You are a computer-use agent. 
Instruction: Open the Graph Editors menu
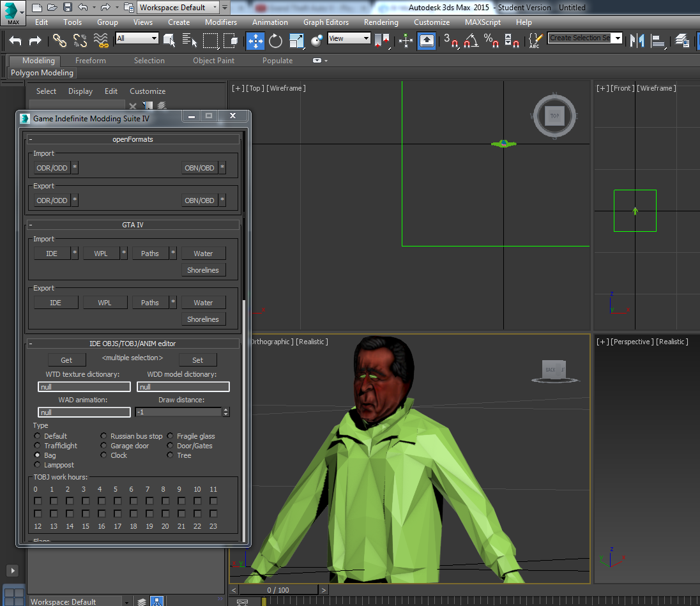pyautogui.click(x=326, y=22)
